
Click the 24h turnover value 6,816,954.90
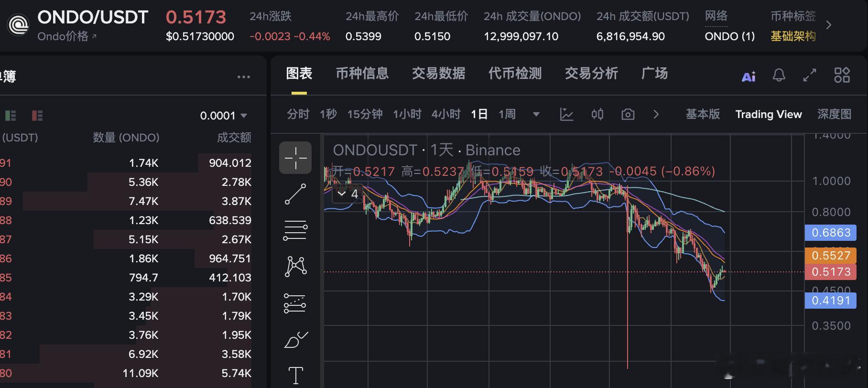pos(630,36)
